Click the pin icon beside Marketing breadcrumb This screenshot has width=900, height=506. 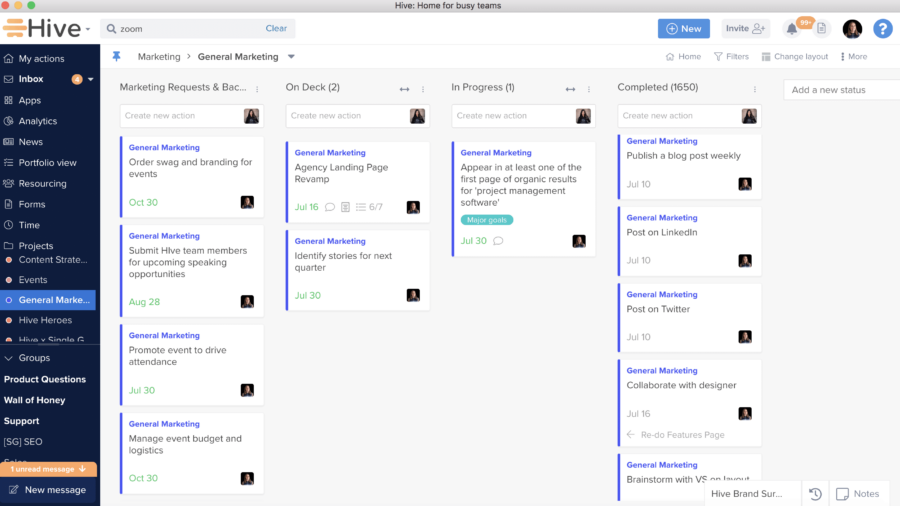click(116, 57)
